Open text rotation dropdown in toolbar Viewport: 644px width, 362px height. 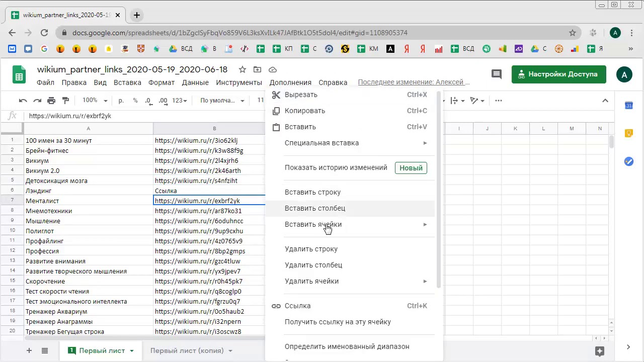(476, 101)
